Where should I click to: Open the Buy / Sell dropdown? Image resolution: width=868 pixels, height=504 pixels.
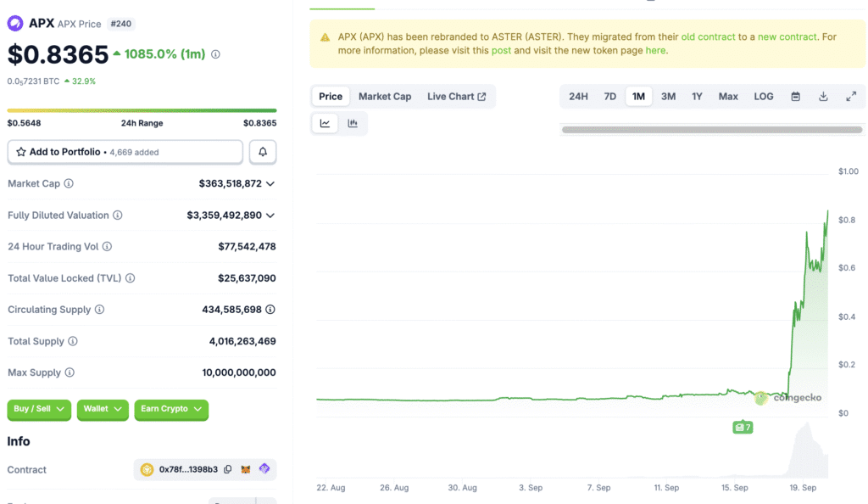click(x=39, y=409)
